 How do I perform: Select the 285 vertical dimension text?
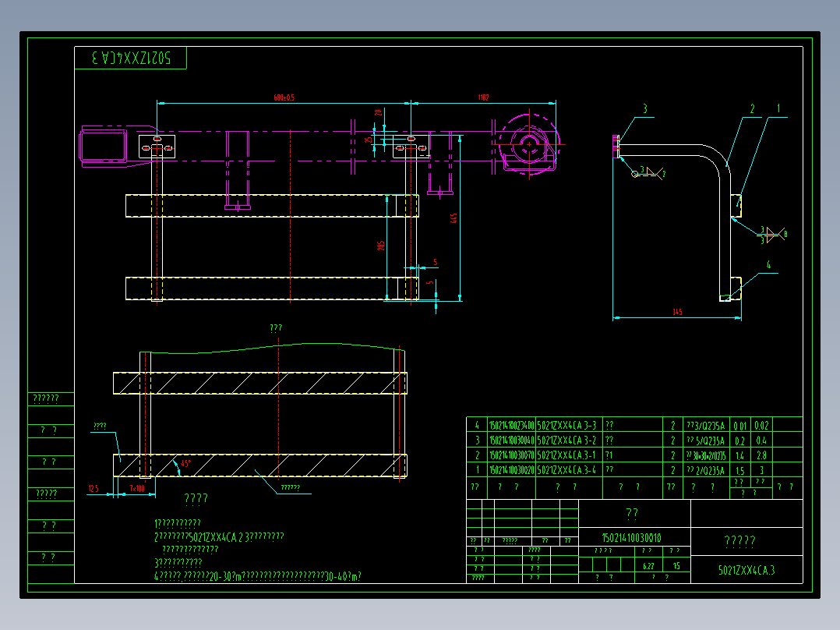(381, 246)
